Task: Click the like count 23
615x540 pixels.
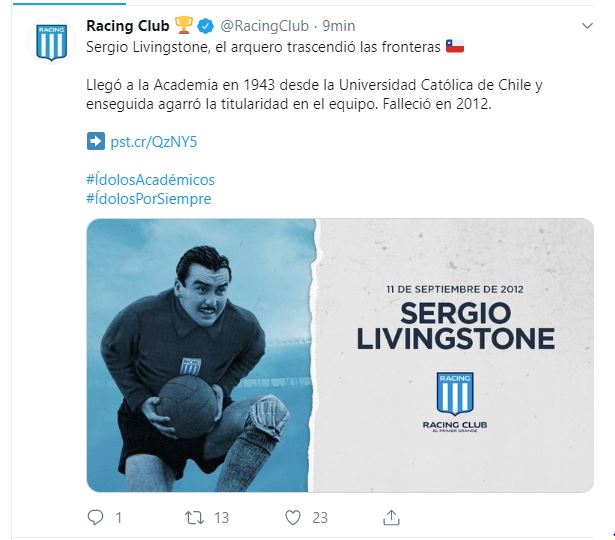Action: (320, 518)
